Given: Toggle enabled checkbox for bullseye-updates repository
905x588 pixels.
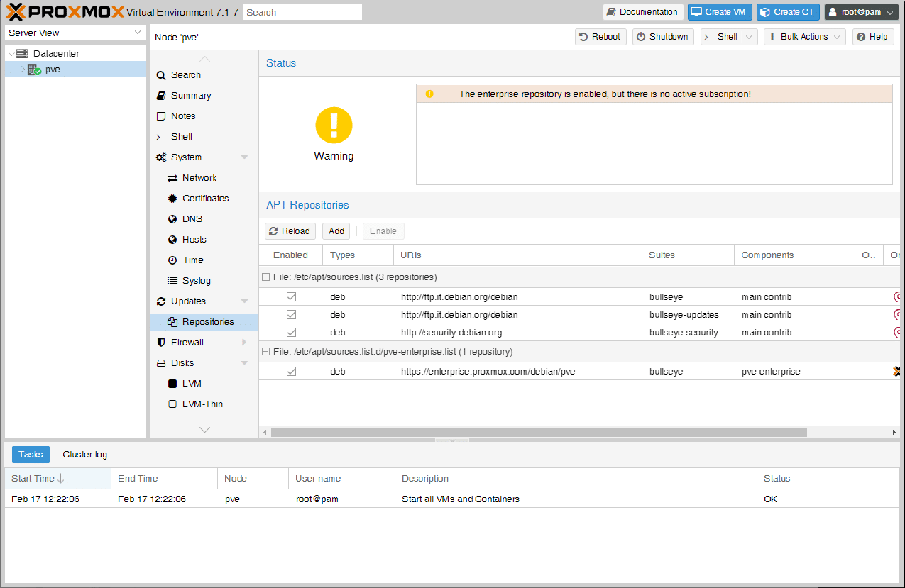Looking at the screenshot, I should pyautogui.click(x=291, y=315).
